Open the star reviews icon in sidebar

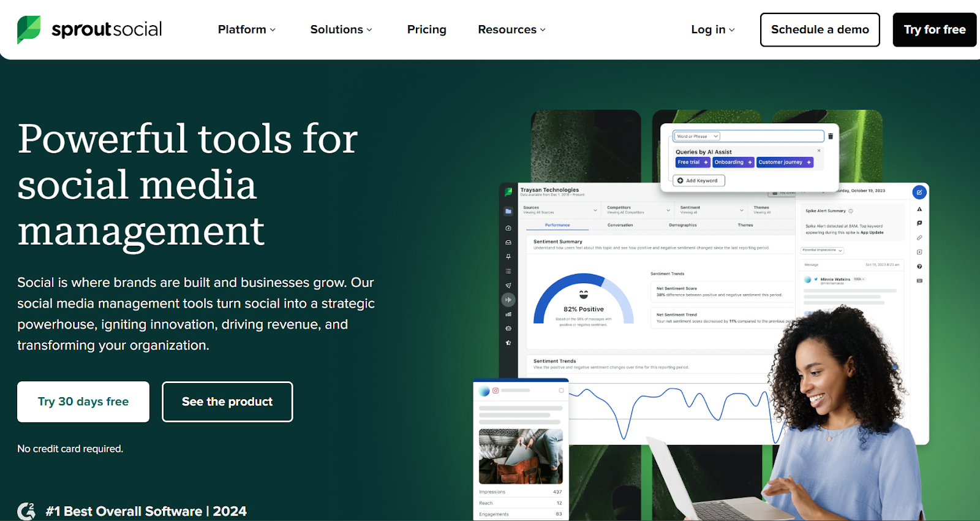point(508,343)
